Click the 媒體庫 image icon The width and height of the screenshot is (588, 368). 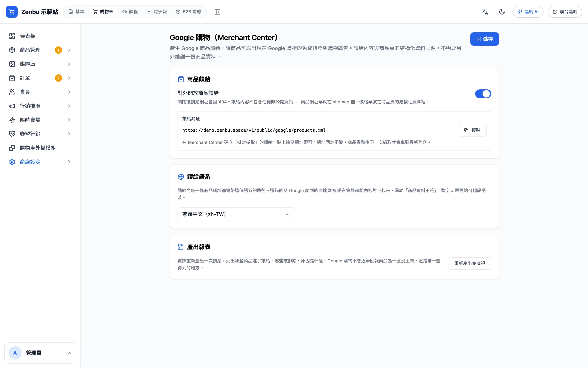click(x=12, y=64)
